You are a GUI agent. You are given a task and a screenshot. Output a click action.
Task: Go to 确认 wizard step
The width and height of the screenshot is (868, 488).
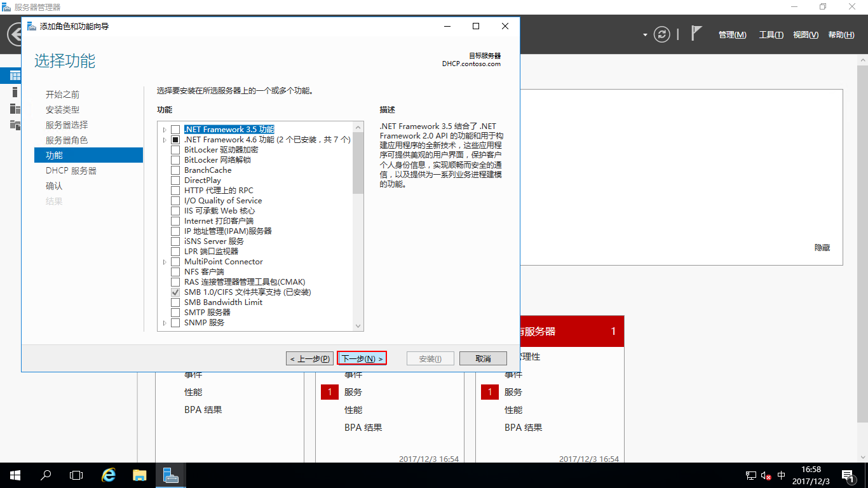point(54,186)
